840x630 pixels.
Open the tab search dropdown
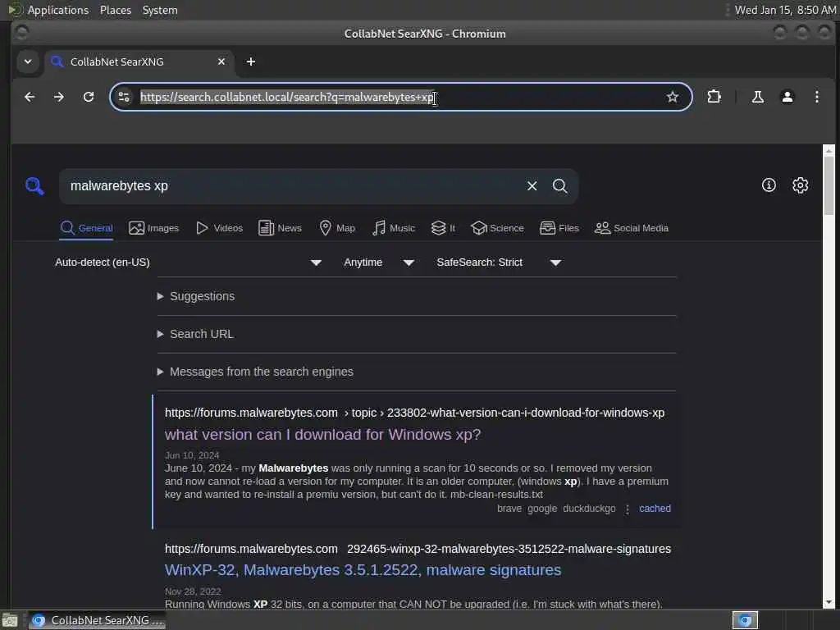coord(28,62)
